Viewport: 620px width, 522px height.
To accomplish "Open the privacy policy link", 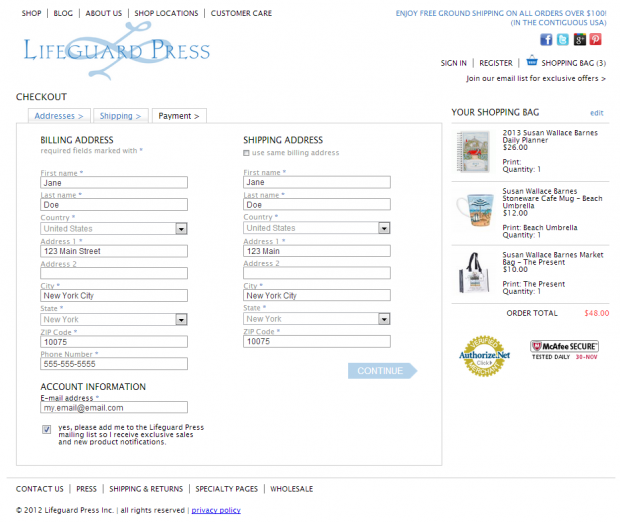I will (216, 510).
